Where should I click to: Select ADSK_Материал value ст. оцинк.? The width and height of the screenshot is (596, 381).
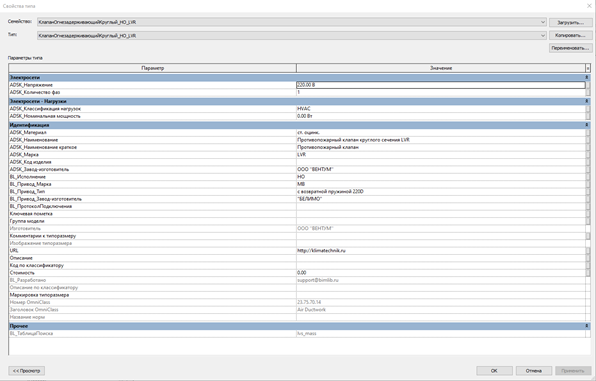pyautogui.click(x=441, y=133)
